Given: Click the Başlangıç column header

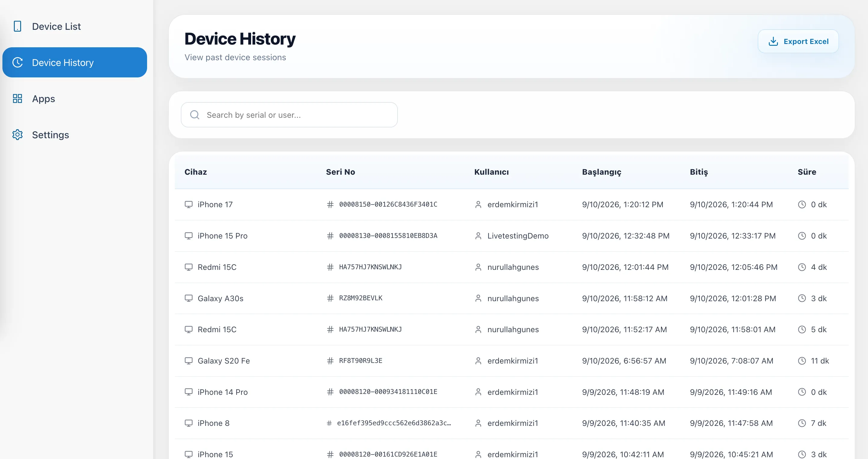Looking at the screenshot, I should (x=602, y=172).
